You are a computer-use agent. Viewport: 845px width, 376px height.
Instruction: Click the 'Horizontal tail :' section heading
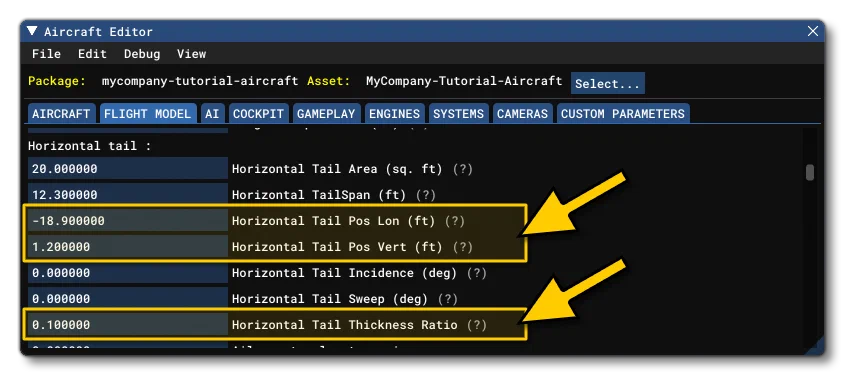point(89,146)
